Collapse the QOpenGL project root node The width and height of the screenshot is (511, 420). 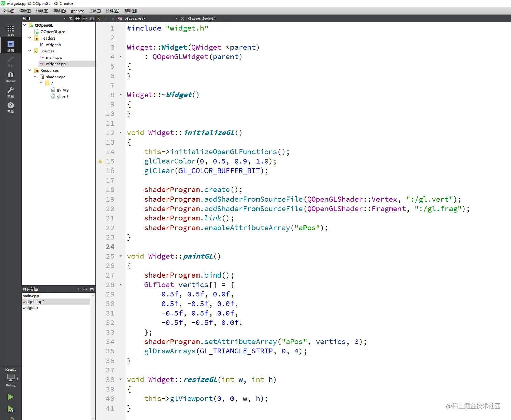[24, 25]
